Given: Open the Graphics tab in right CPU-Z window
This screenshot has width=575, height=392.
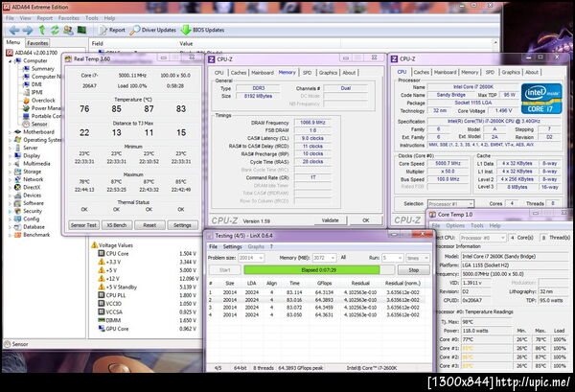Looking at the screenshot, I should (511, 72).
